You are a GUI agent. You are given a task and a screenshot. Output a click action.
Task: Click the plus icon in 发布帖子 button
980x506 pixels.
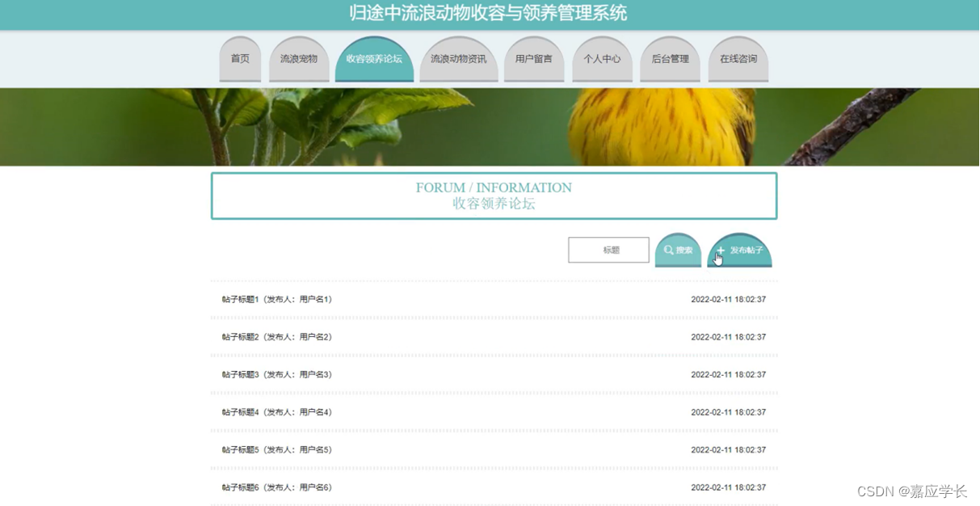721,251
